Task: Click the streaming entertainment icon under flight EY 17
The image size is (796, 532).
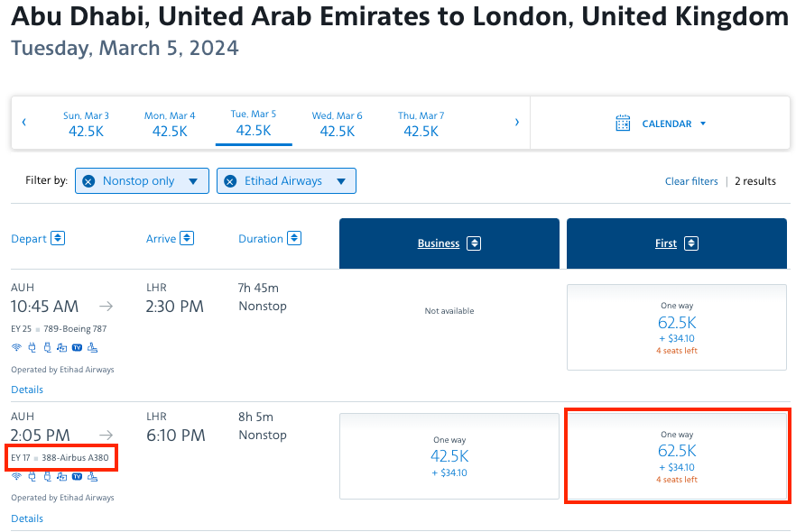Action: pos(62,476)
